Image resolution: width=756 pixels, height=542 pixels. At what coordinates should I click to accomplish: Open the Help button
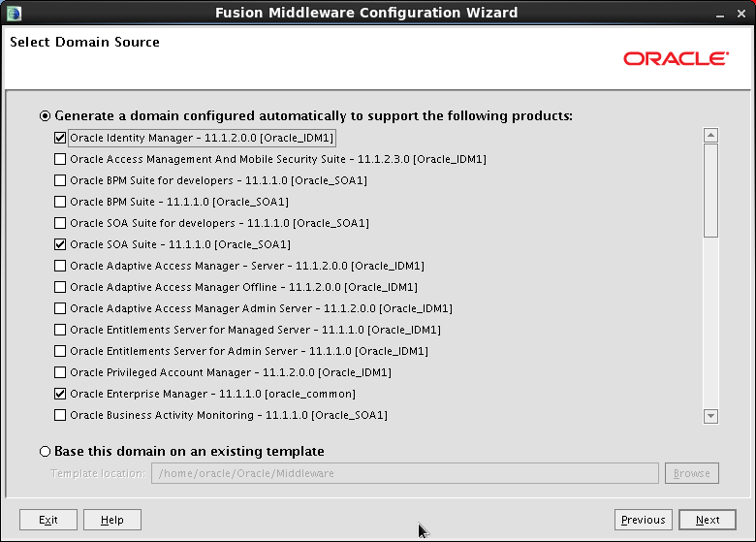click(x=111, y=520)
